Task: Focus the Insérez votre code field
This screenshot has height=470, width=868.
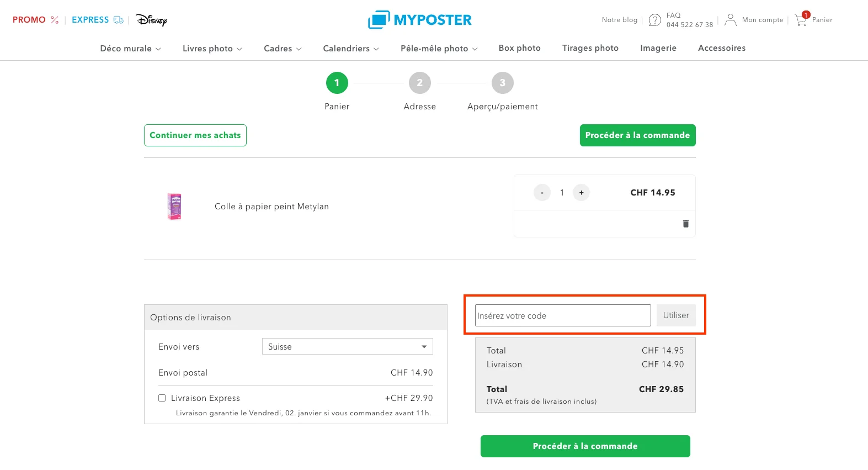Action: pos(563,315)
